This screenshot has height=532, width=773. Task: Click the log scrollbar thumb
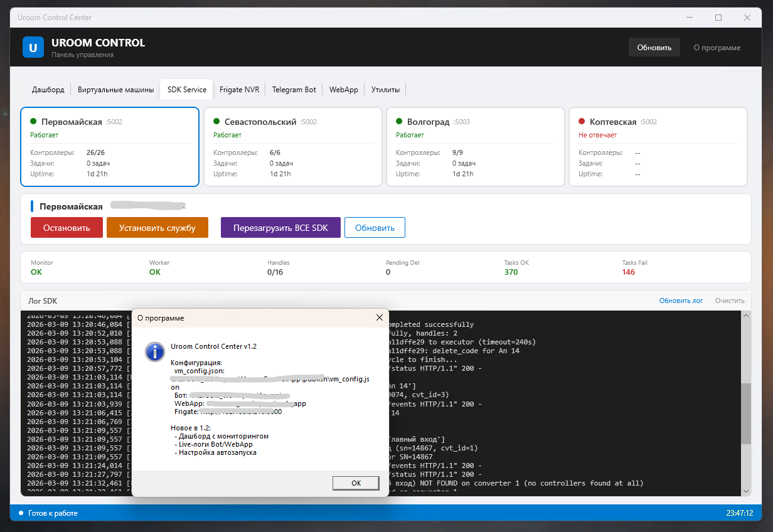746,413
